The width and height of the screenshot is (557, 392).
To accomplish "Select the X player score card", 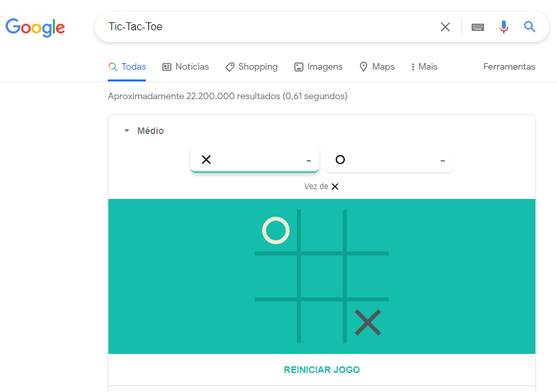I will tap(255, 159).
